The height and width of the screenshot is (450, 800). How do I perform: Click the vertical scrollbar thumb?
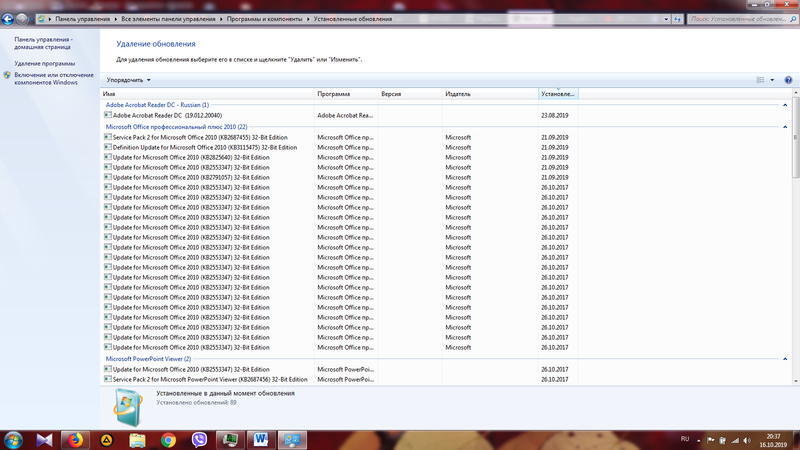tap(795, 138)
